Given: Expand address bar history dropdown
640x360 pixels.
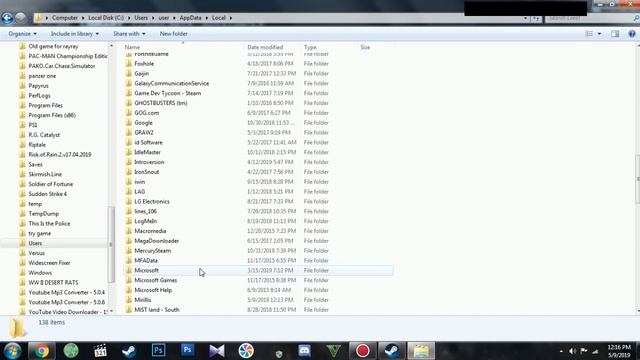Looking at the screenshot, I should (x=525, y=18).
